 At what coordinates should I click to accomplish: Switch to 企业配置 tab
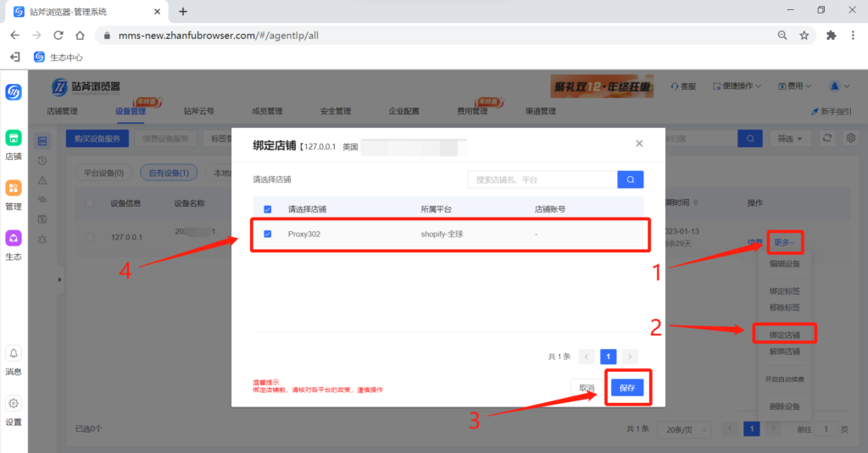pos(403,111)
